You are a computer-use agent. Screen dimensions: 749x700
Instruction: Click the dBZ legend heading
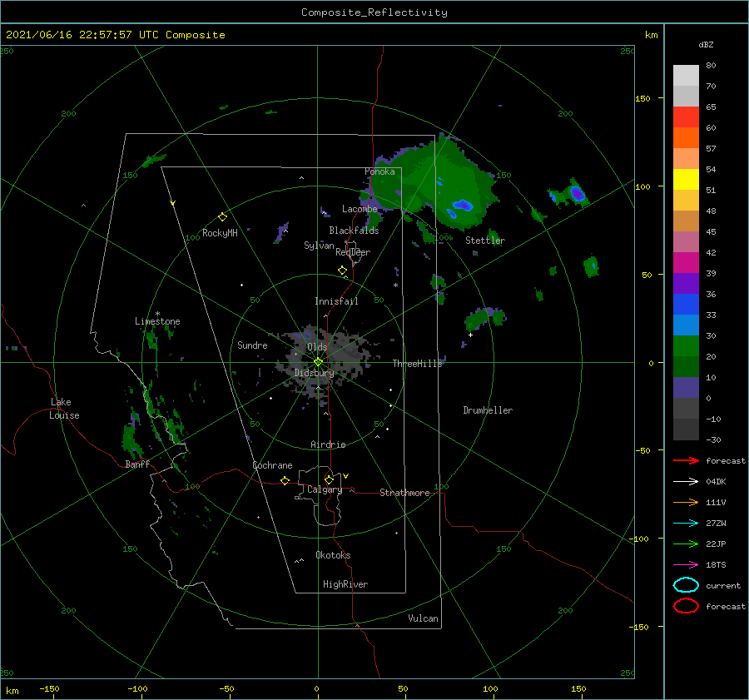click(x=706, y=44)
